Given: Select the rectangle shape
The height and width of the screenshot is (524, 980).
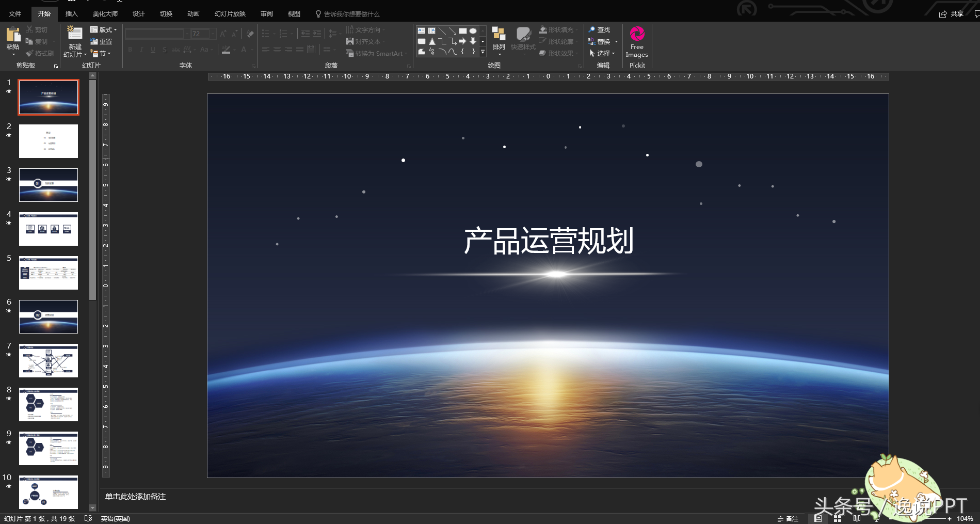Looking at the screenshot, I should click(x=463, y=31).
